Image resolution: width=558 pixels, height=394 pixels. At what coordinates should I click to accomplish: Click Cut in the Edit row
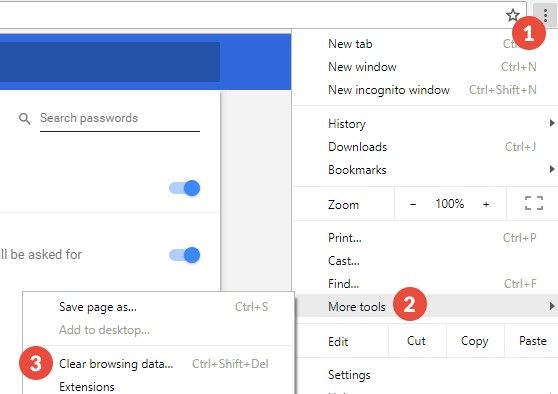[416, 341]
